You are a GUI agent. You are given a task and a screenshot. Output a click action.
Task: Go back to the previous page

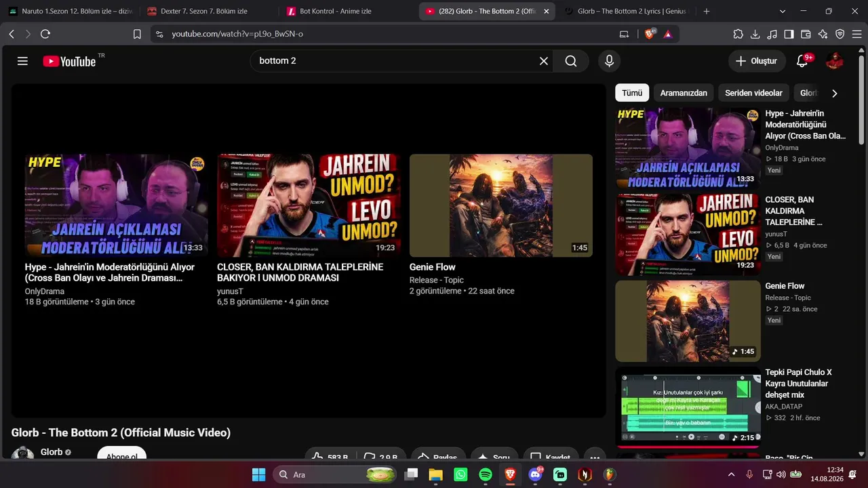click(x=12, y=34)
